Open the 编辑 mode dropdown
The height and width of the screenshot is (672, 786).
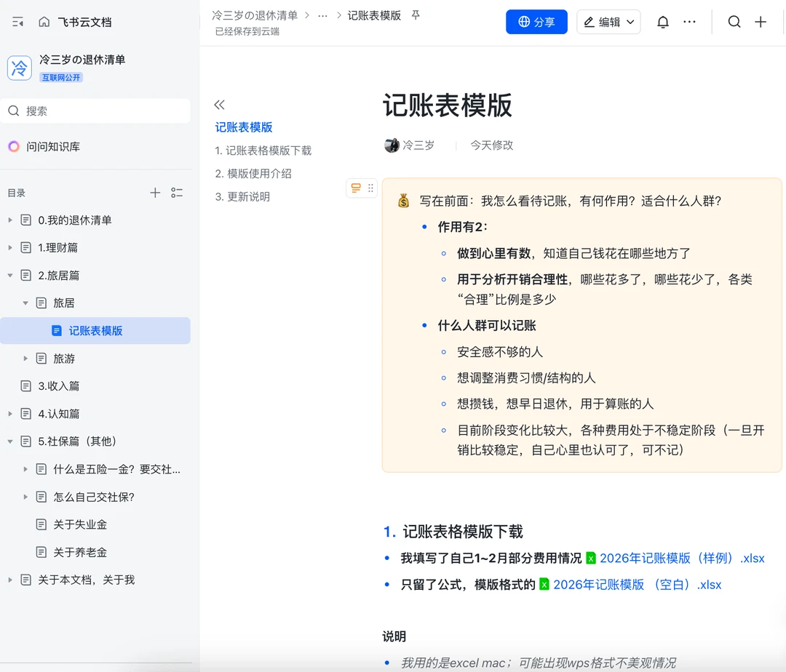pyautogui.click(x=608, y=22)
